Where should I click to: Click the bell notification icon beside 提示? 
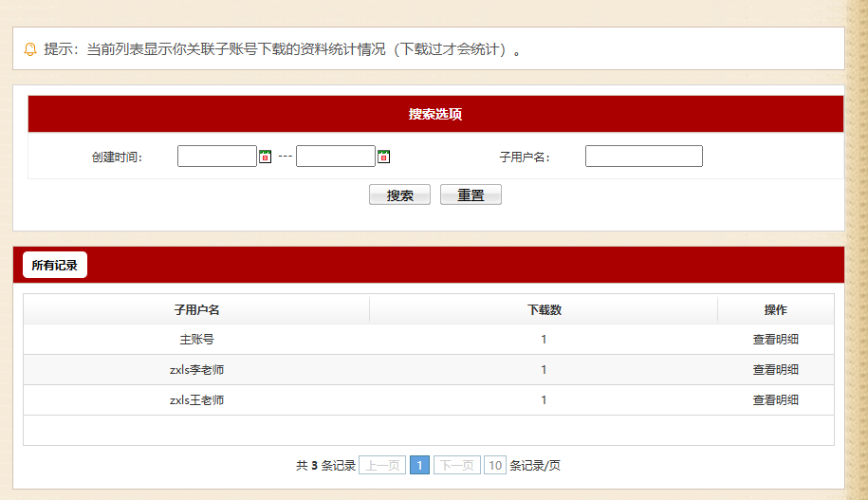29,49
